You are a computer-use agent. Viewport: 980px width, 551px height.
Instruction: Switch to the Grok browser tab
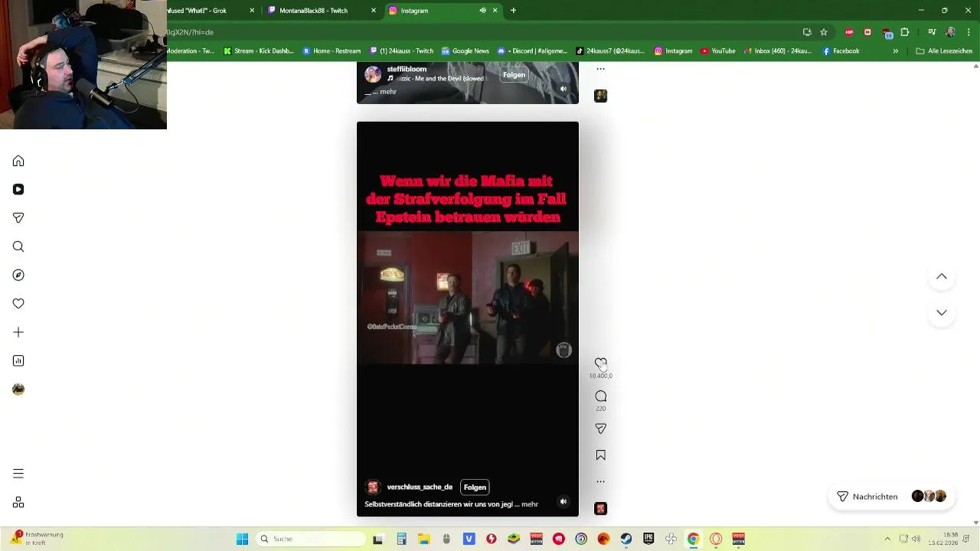click(203, 11)
